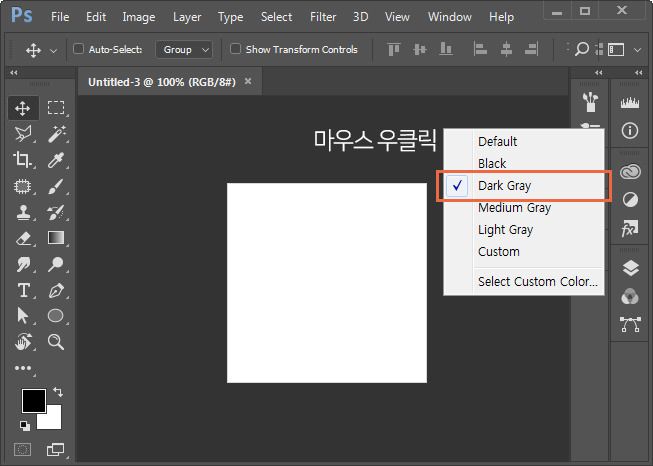
Task: Open the Filter menu
Action: point(323,17)
